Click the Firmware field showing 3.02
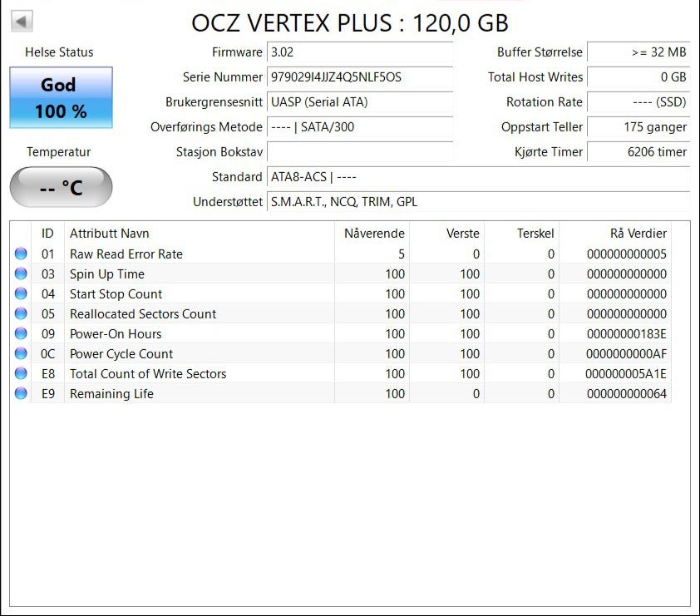 pos(360,52)
